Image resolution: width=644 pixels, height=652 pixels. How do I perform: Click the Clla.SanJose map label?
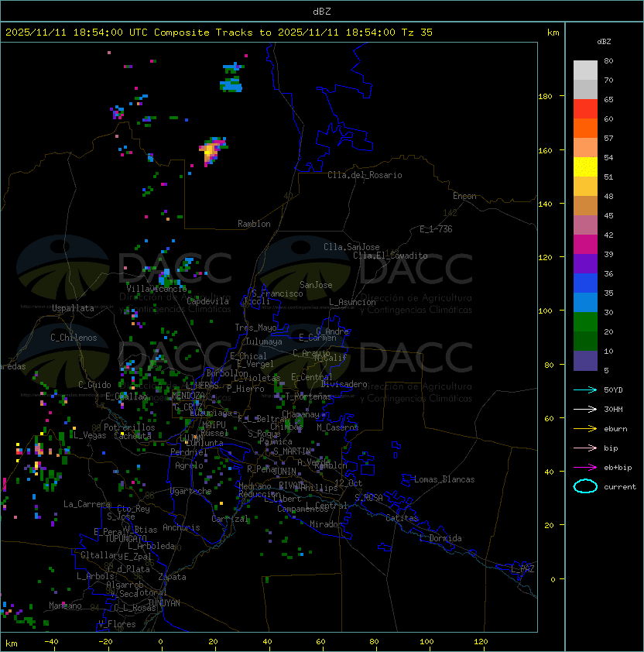click(351, 247)
